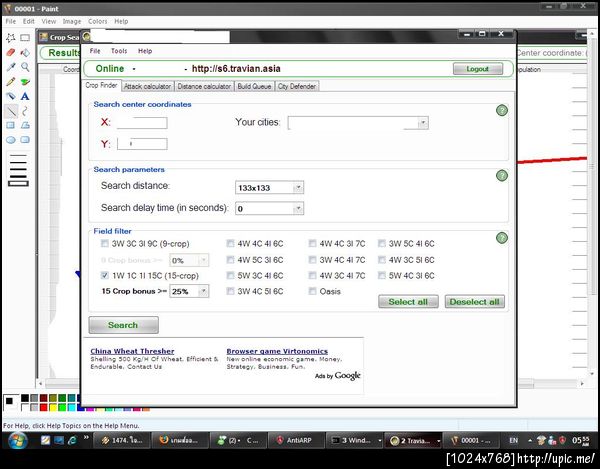This screenshot has height=469, width=600.
Task: Select the Rectangle shape tool in Paint
Action: 11,125
